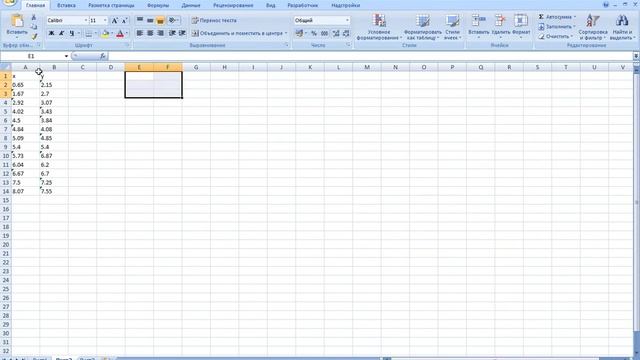Image resolution: width=640 pixels, height=360 pixels.
Task: Expand Merge and Center dropdown arrow
Action: (x=286, y=33)
